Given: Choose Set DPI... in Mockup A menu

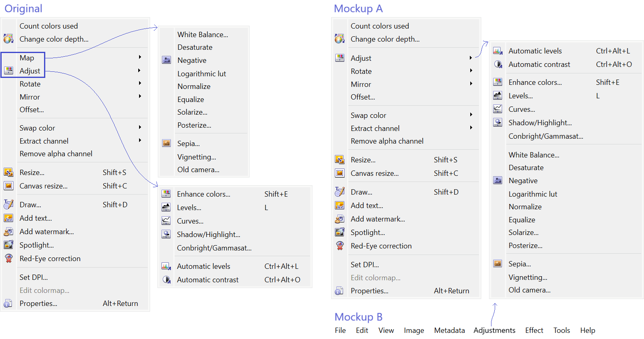Looking at the screenshot, I should point(365,265).
